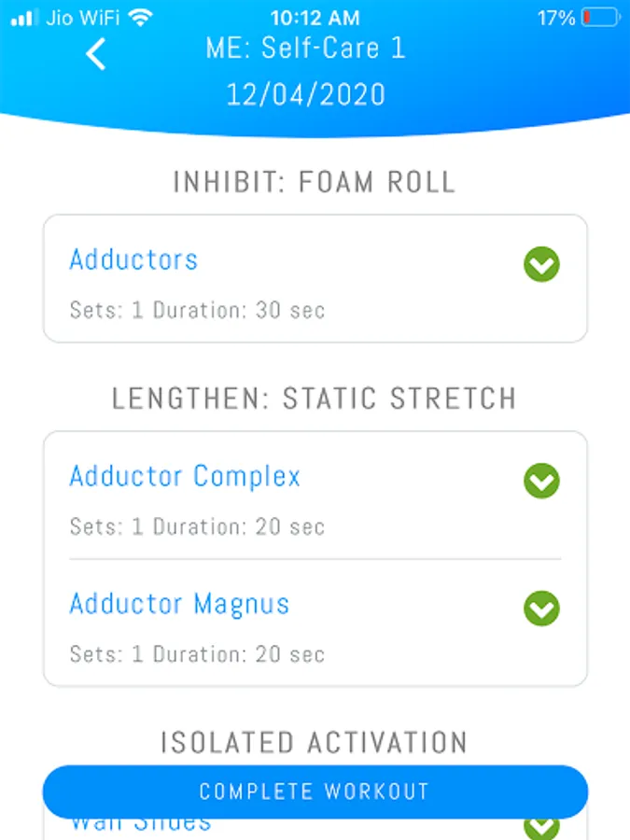This screenshot has width=630, height=840.
Task: Tap the 10:12 AM status bar clock
Action: 315,18
